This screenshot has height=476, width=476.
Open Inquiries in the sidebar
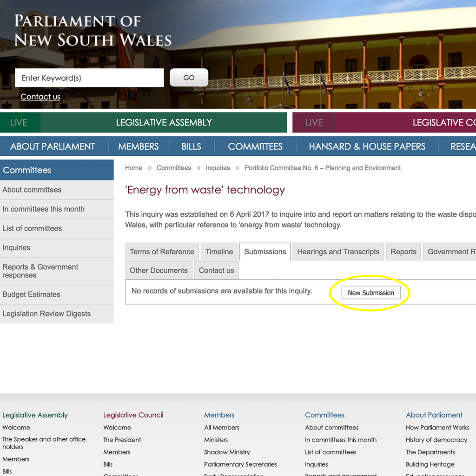(x=57, y=248)
